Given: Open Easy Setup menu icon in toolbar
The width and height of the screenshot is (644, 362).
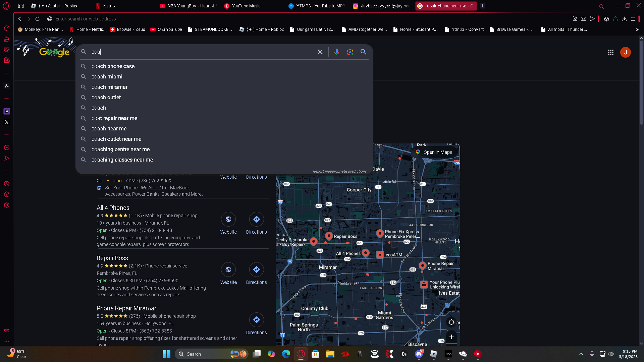Looking at the screenshot, I should point(633,19).
